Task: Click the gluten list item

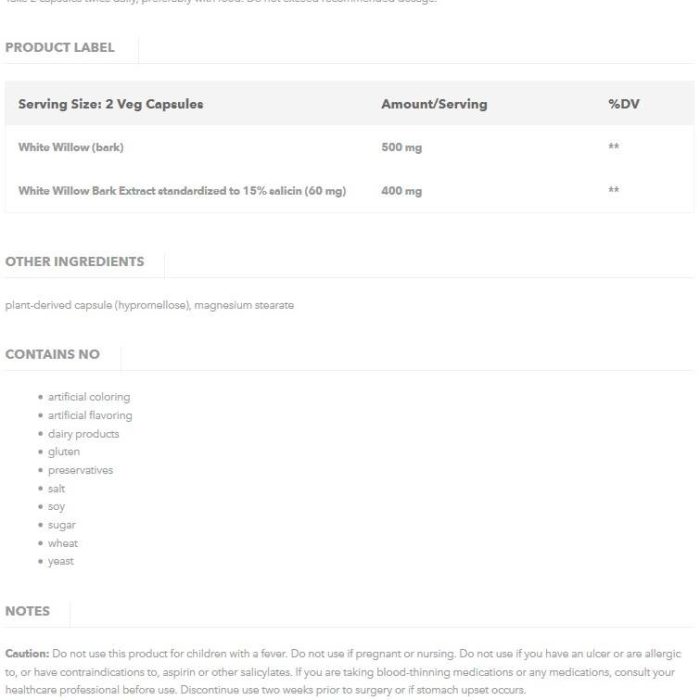Action: click(64, 452)
